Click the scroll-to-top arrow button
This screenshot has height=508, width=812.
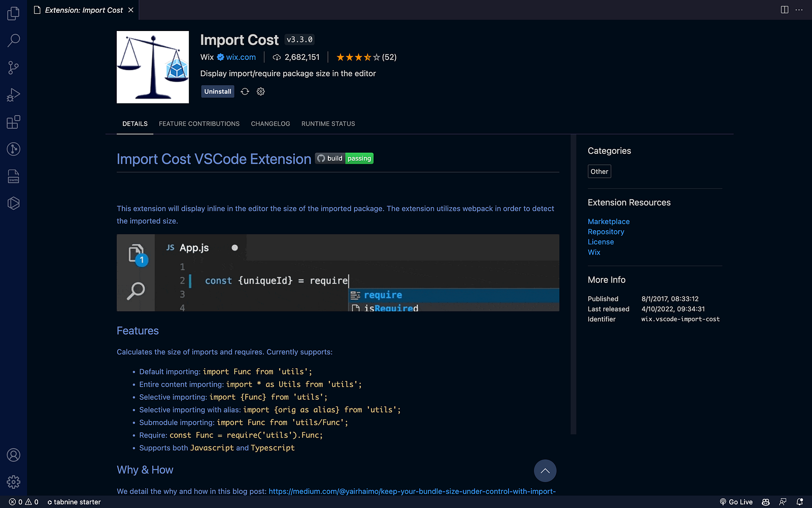click(545, 471)
